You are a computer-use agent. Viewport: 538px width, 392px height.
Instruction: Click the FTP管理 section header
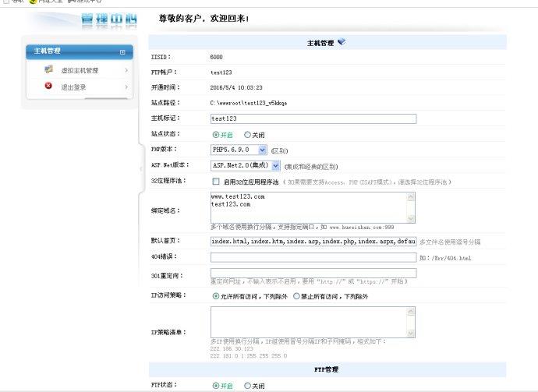pyautogui.click(x=327, y=369)
